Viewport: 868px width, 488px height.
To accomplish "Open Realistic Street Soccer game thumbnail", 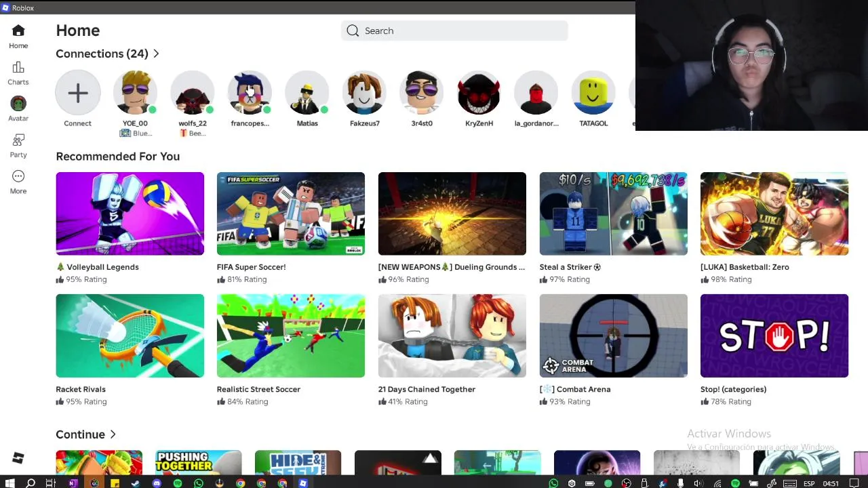I will pos(291,335).
